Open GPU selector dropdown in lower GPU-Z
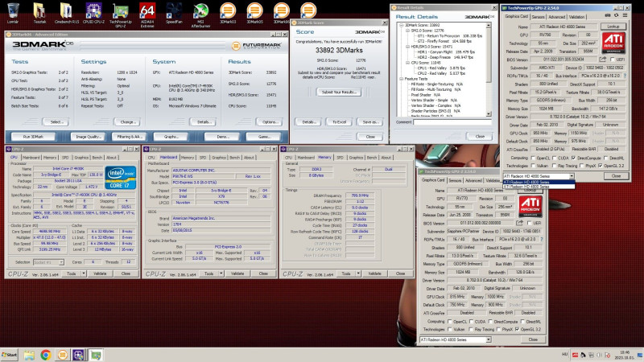Image resolution: width=644 pixels, height=362 pixels. click(x=489, y=339)
